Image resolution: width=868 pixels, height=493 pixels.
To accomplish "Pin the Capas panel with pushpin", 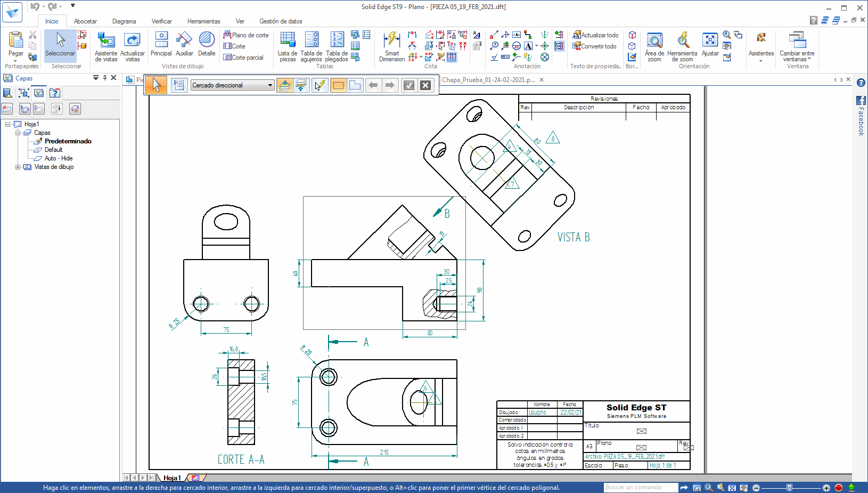I will [x=105, y=78].
